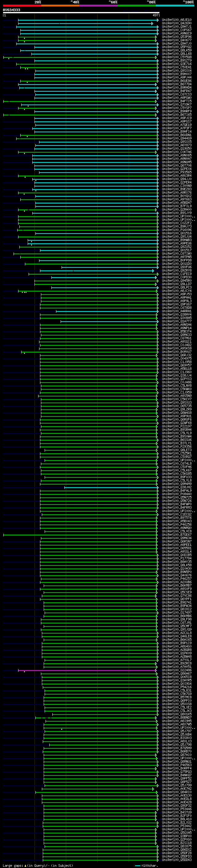Open hit UniRef100_Q42690

177,24
